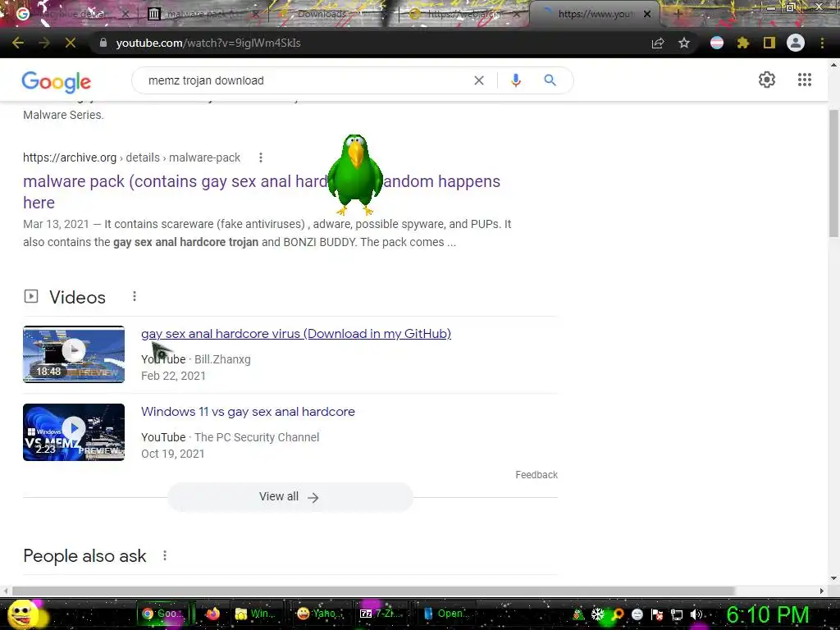Open the Videos section options menu
Screen dimensions: 840x630
click(135, 296)
